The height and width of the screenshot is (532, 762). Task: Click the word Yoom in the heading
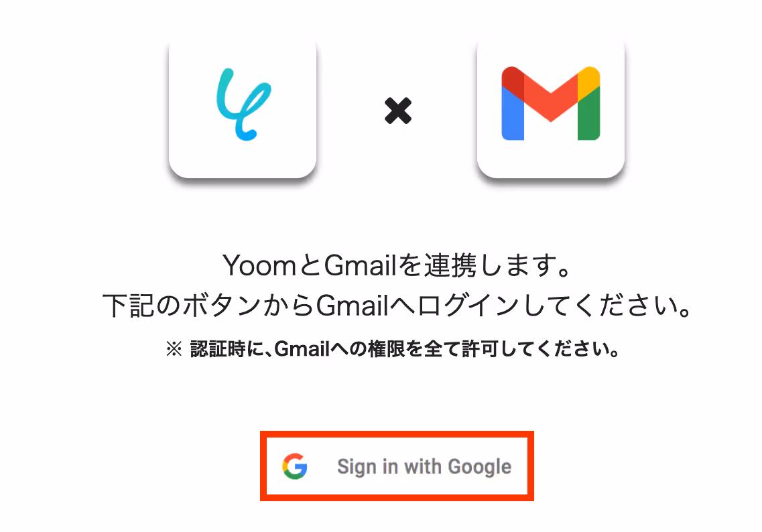[259, 266]
